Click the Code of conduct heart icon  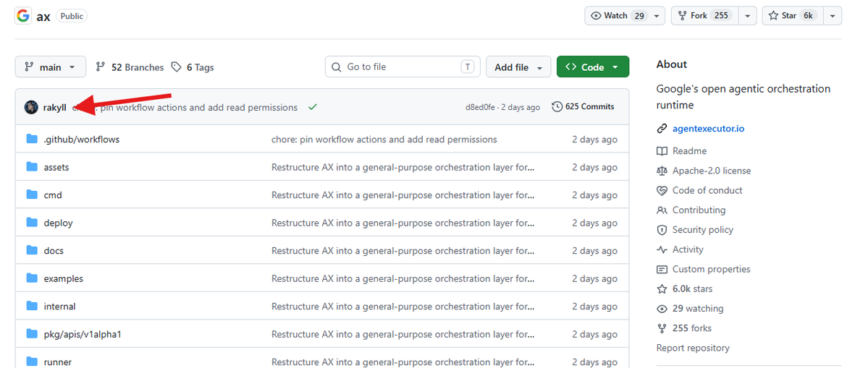[662, 191]
